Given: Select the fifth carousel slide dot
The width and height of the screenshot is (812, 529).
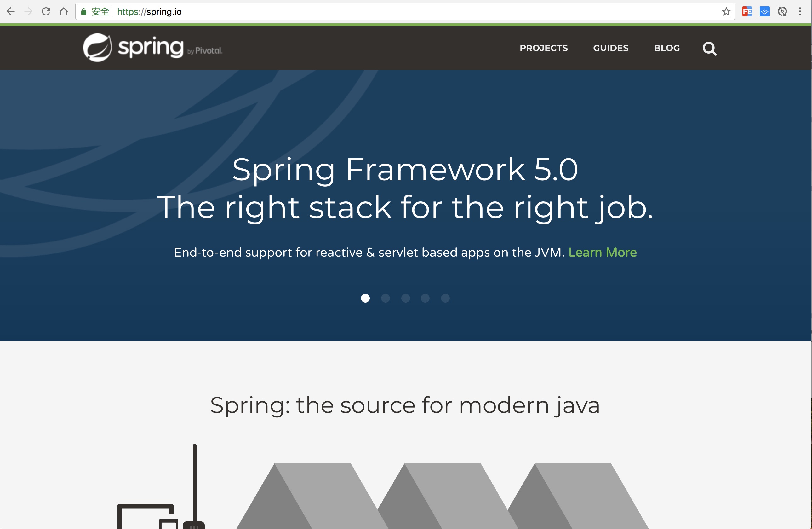Looking at the screenshot, I should (x=445, y=298).
